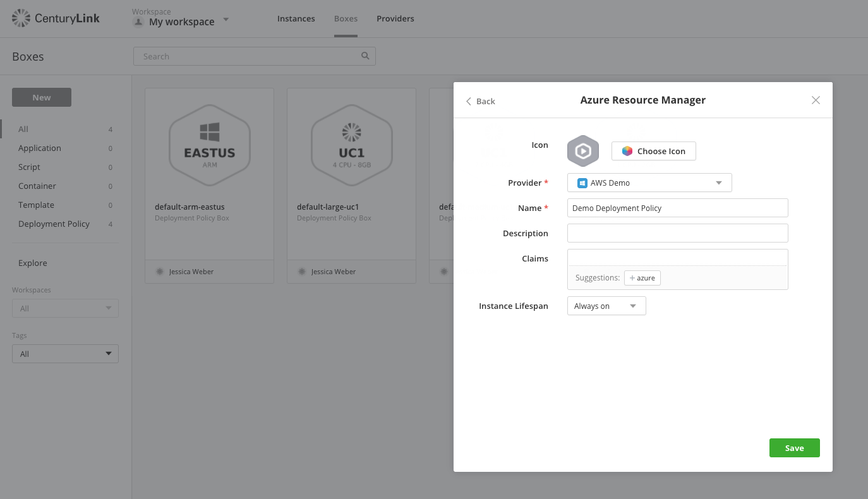This screenshot has height=499, width=868.
Task: Click the CenturyLink logo
Action: click(56, 18)
